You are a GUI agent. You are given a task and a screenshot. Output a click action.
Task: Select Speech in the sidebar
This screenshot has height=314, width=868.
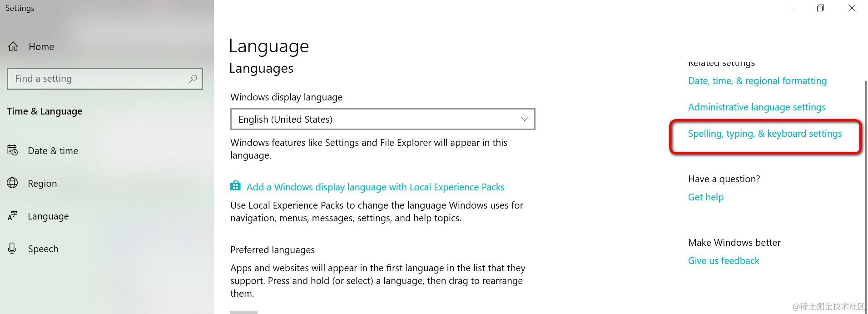pyautogui.click(x=43, y=249)
